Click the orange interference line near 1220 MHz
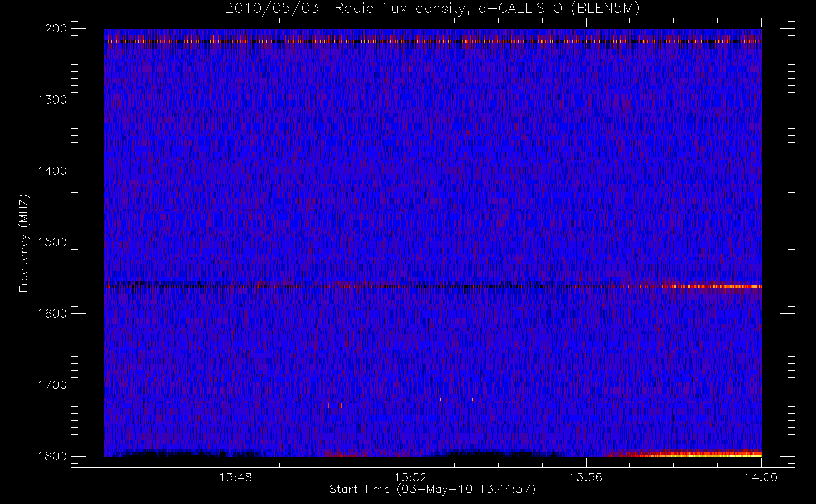 [433, 42]
